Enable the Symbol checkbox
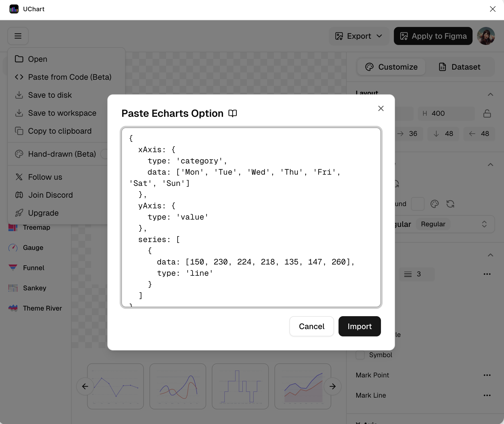The height and width of the screenshot is (424, 504). [x=360, y=355]
